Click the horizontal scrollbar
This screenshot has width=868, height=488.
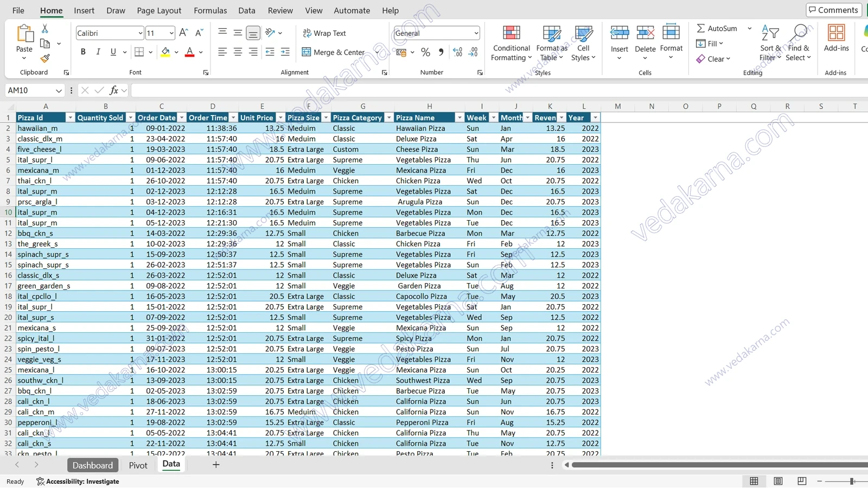[x=719, y=465]
